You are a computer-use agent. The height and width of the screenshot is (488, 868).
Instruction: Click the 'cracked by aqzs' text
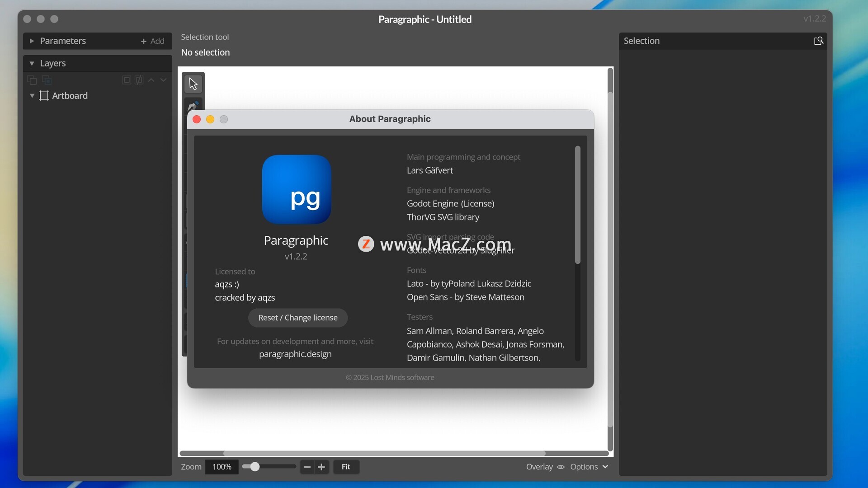(x=245, y=297)
